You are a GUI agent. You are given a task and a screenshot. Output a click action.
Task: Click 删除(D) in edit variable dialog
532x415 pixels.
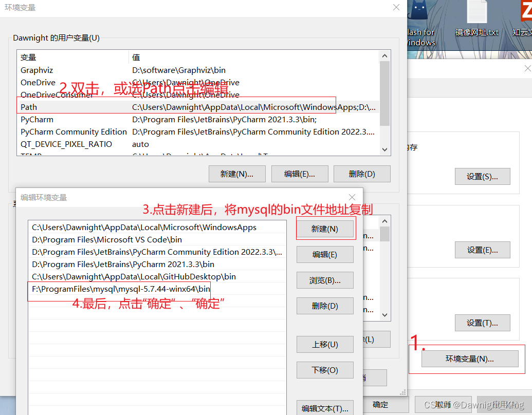(325, 306)
